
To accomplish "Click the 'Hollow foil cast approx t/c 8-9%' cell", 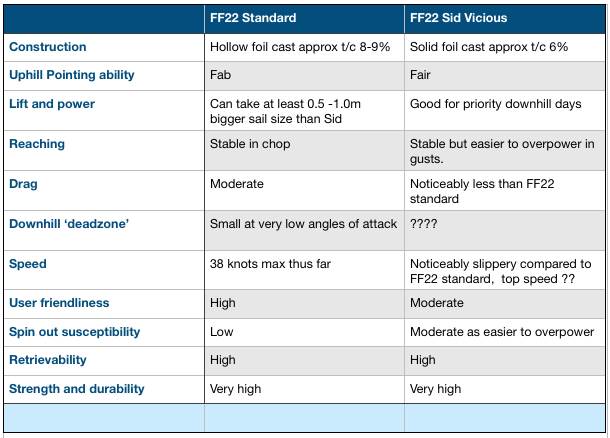I will 302,47.
